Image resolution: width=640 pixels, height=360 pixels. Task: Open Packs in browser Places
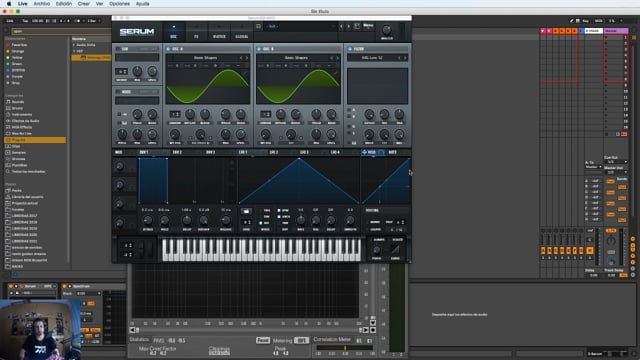16,191
